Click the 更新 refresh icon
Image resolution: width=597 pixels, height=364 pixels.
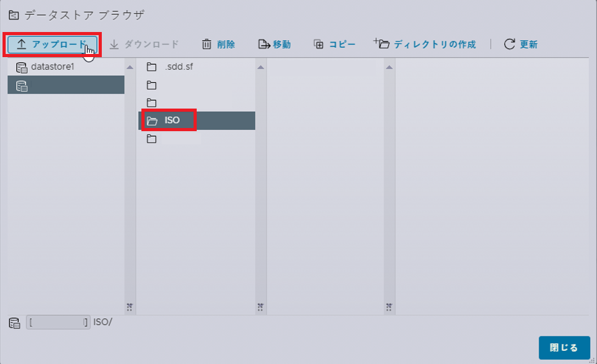510,45
